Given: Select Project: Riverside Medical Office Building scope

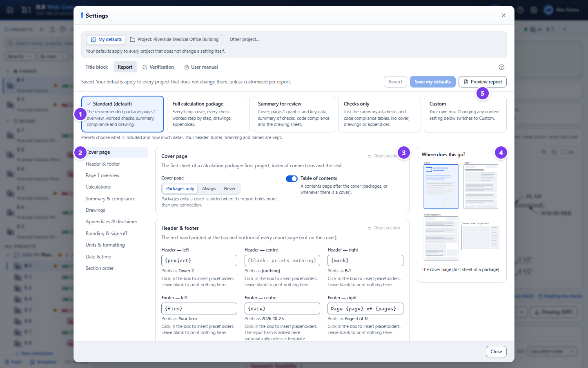Looking at the screenshot, I should (174, 39).
